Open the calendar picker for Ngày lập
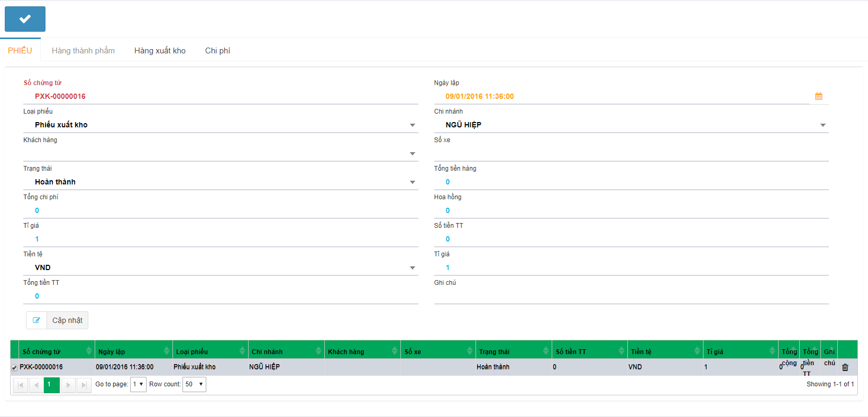The image size is (868, 417). coord(818,96)
